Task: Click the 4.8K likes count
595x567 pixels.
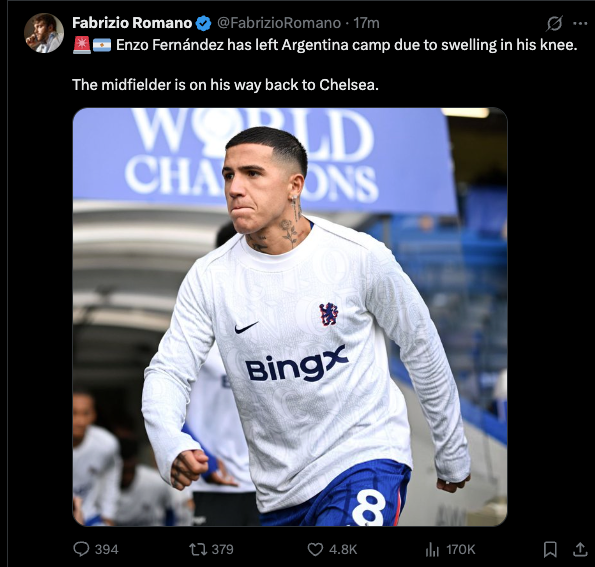Action: [x=343, y=550]
